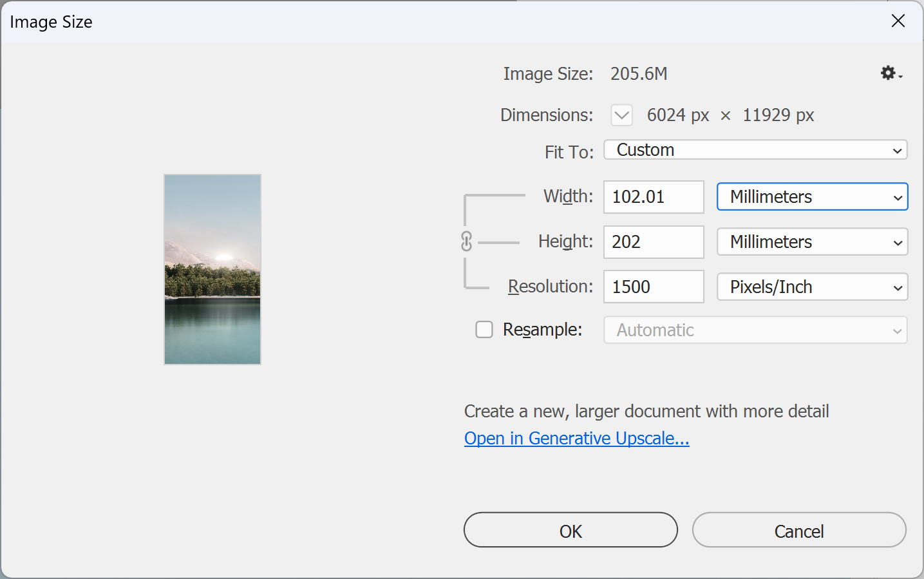Open the Fit To dropdown
924x579 pixels.
(x=755, y=150)
